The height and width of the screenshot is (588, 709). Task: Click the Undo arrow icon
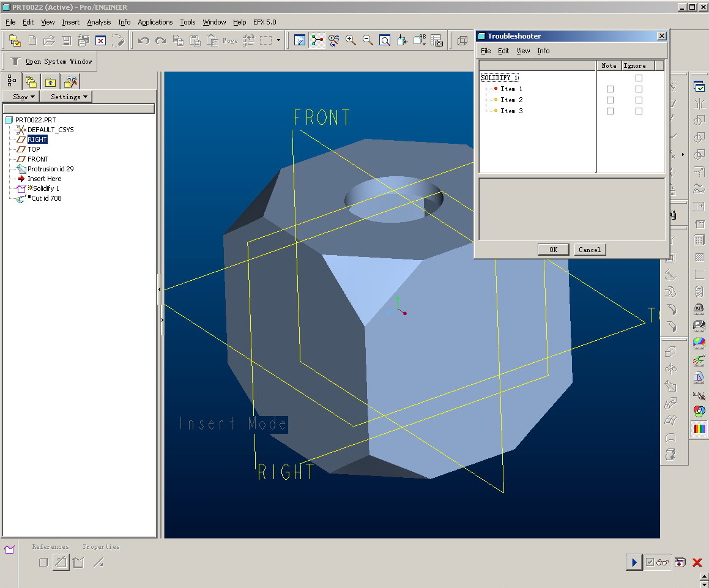click(144, 40)
